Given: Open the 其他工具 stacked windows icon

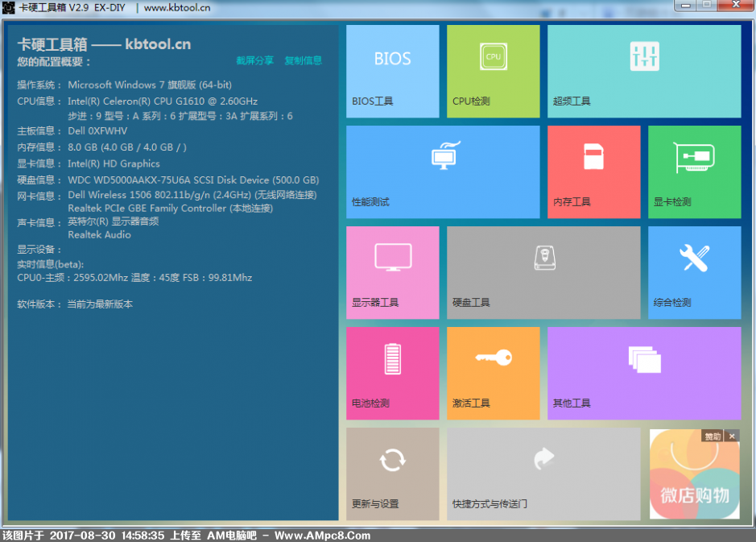Looking at the screenshot, I should (x=645, y=359).
